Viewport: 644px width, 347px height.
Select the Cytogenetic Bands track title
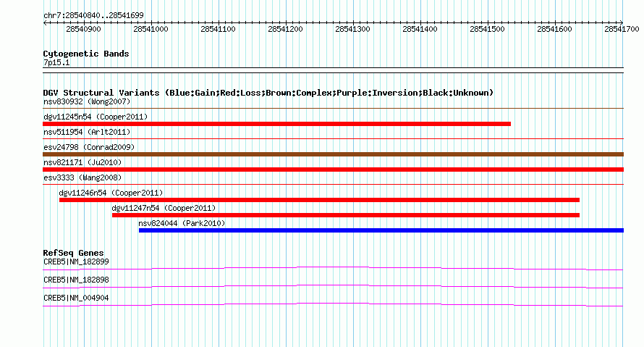click(x=86, y=54)
